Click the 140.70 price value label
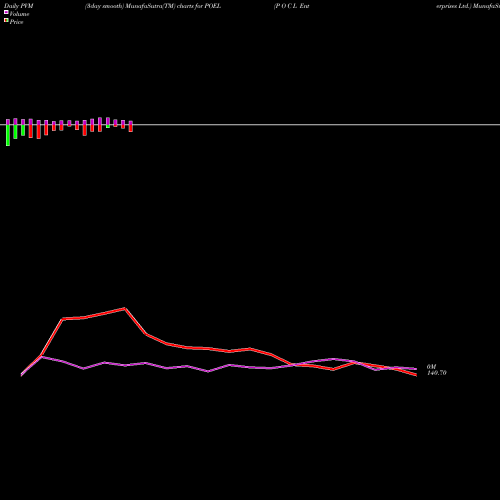500x500 pixels. 437,373
